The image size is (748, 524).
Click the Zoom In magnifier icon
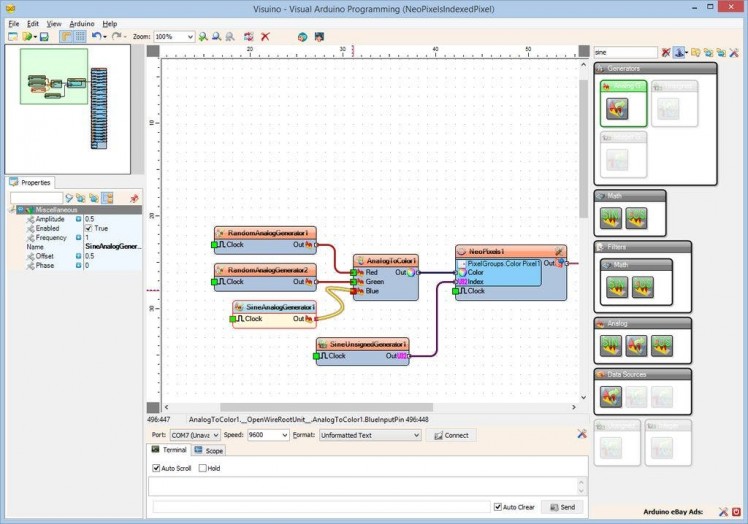click(203, 37)
